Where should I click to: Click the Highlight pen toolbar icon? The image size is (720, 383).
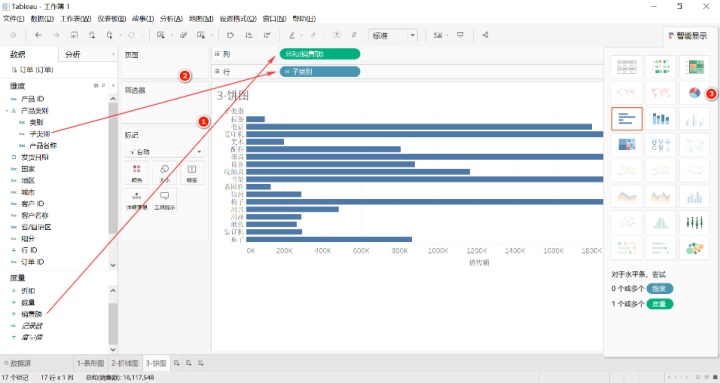[x=292, y=35]
